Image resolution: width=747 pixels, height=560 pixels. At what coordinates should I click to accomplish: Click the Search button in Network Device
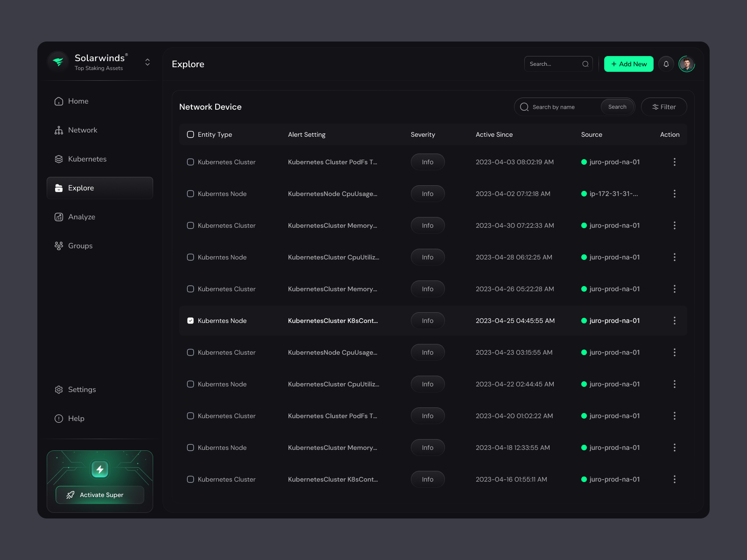[617, 107]
